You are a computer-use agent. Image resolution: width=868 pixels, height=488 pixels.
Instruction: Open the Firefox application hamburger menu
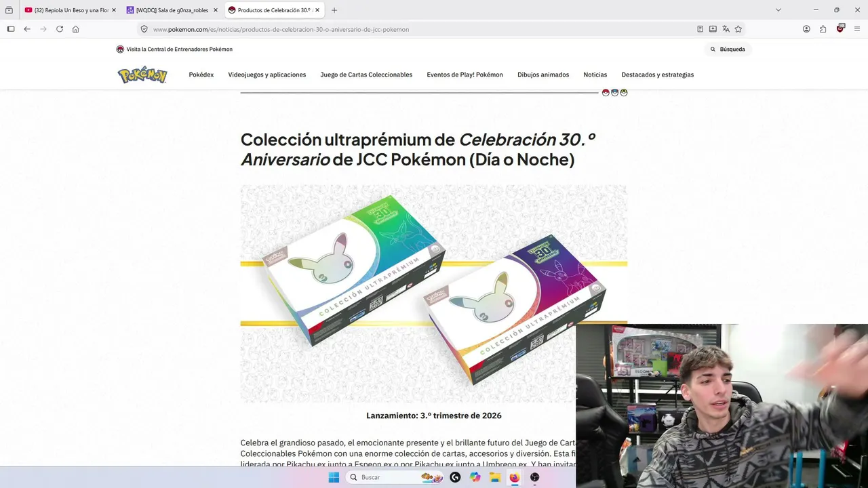pyautogui.click(x=857, y=29)
